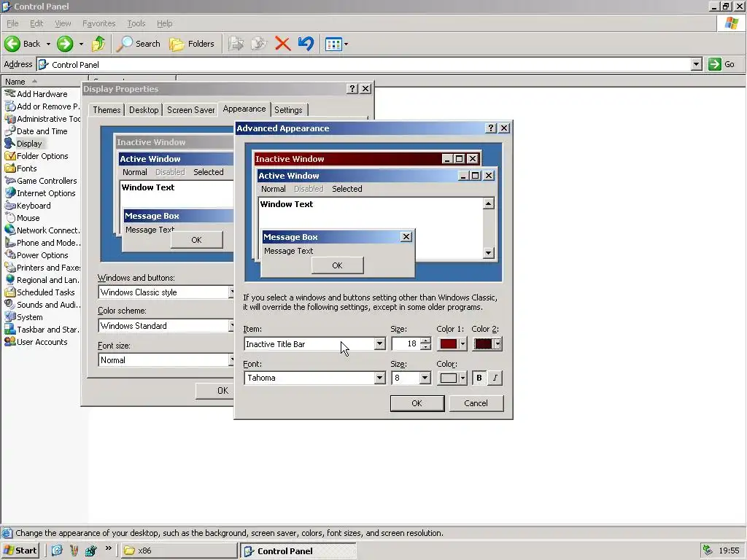This screenshot has height=560, width=747.
Task: Click the x86 taskbar button
Action: (179, 551)
